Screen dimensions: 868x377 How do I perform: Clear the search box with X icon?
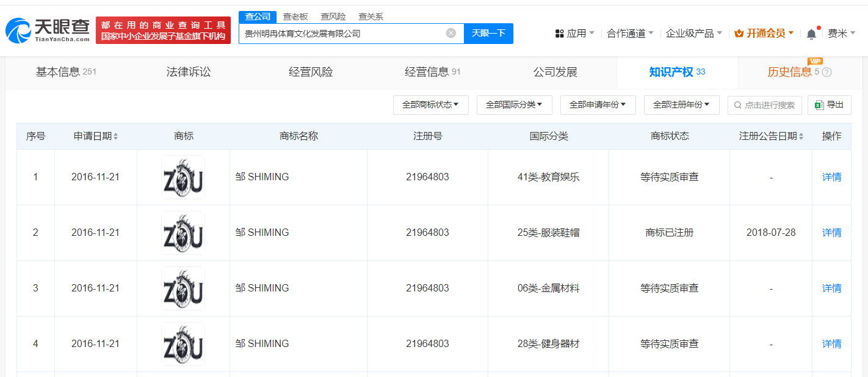pyautogui.click(x=451, y=33)
